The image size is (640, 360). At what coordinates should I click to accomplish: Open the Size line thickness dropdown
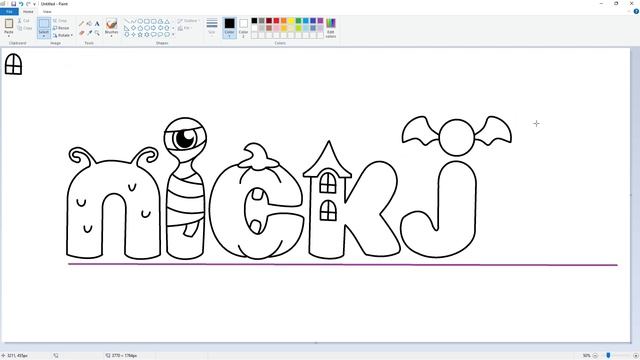tap(211, 28)
